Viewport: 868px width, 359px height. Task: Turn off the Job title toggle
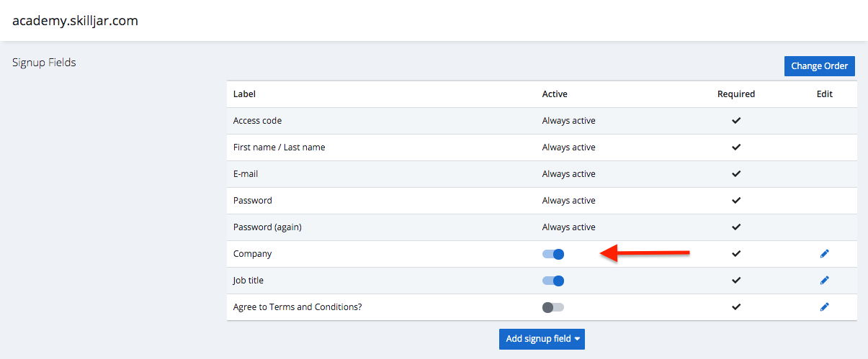pyautogui.click(x=553, y=281)
